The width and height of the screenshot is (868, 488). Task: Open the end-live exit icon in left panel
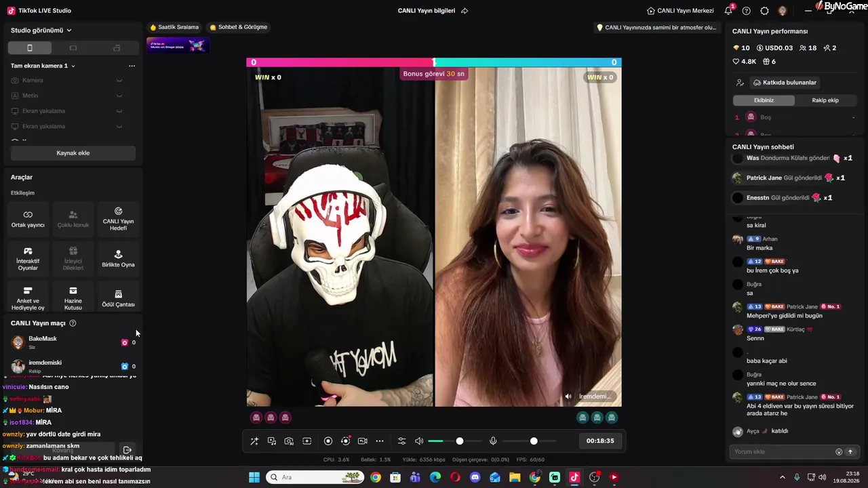127,450
